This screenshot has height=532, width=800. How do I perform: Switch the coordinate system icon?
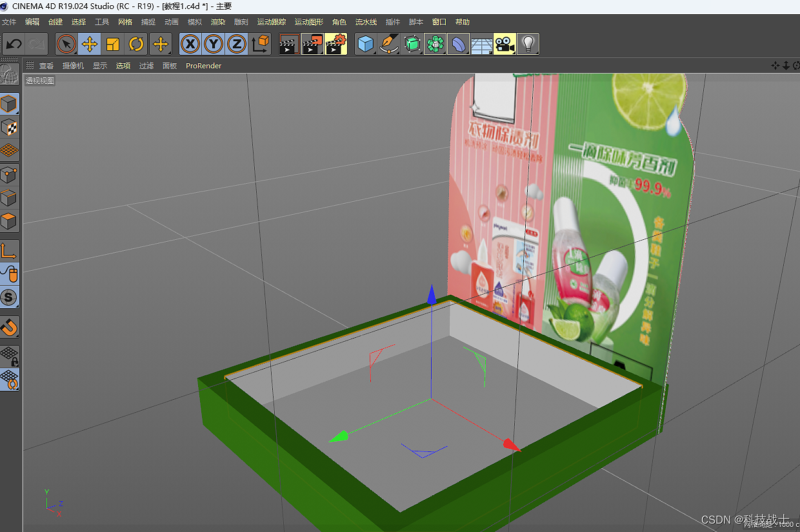[x=260, y=44]
